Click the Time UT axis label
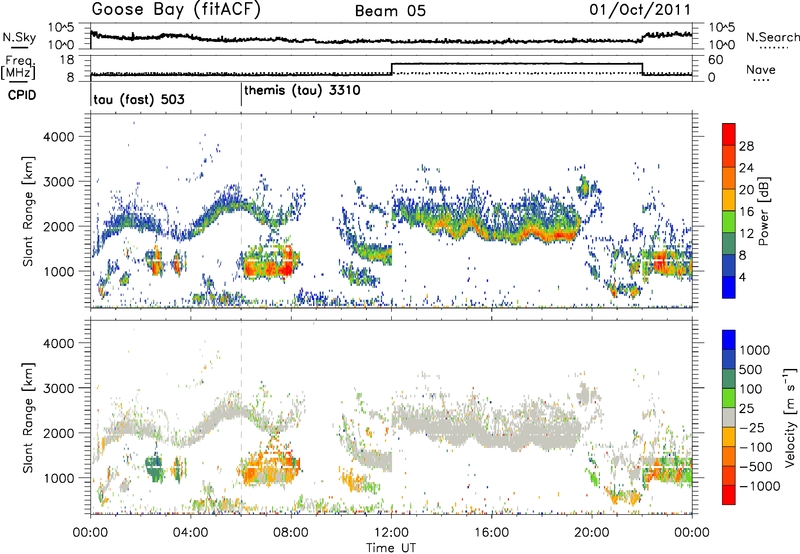The width and height of the screenshot is (800, 554). click(391, 547)
